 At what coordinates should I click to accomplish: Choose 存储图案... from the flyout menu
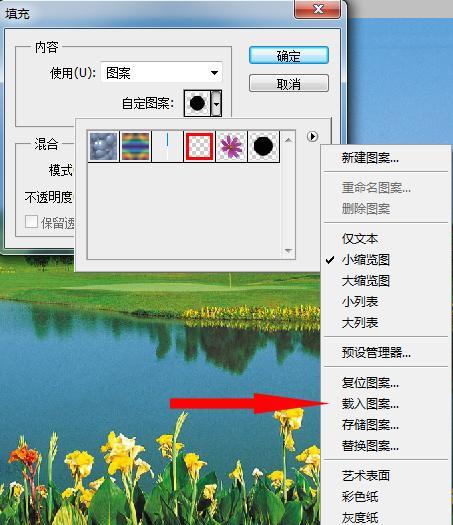(370, 425)
